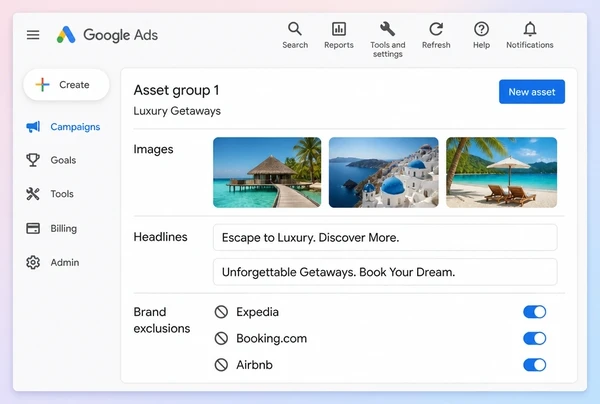The width and height of the screenshot is (600, 404).
Task: Click the Admin gear icon
Action: 33,262
